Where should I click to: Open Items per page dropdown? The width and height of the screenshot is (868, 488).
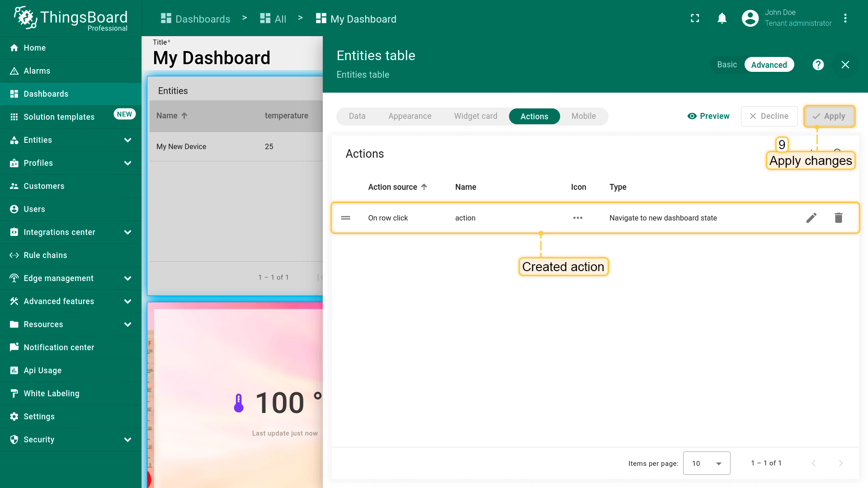707,463
